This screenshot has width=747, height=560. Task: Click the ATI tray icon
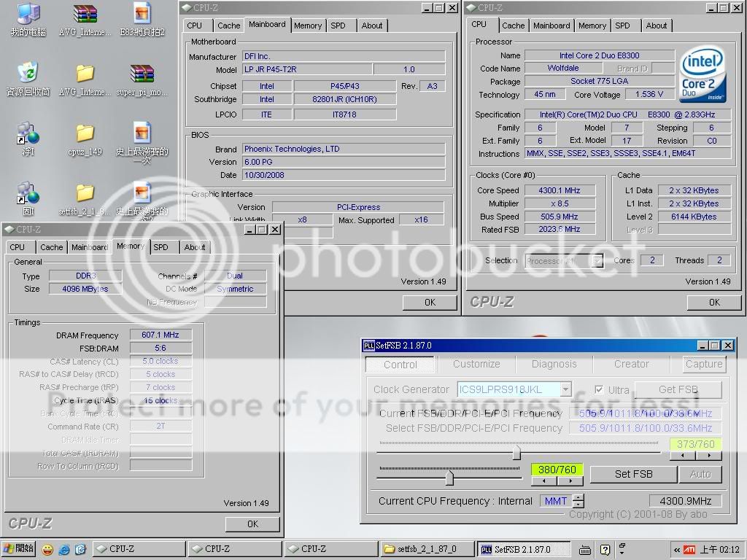(689, 550)
